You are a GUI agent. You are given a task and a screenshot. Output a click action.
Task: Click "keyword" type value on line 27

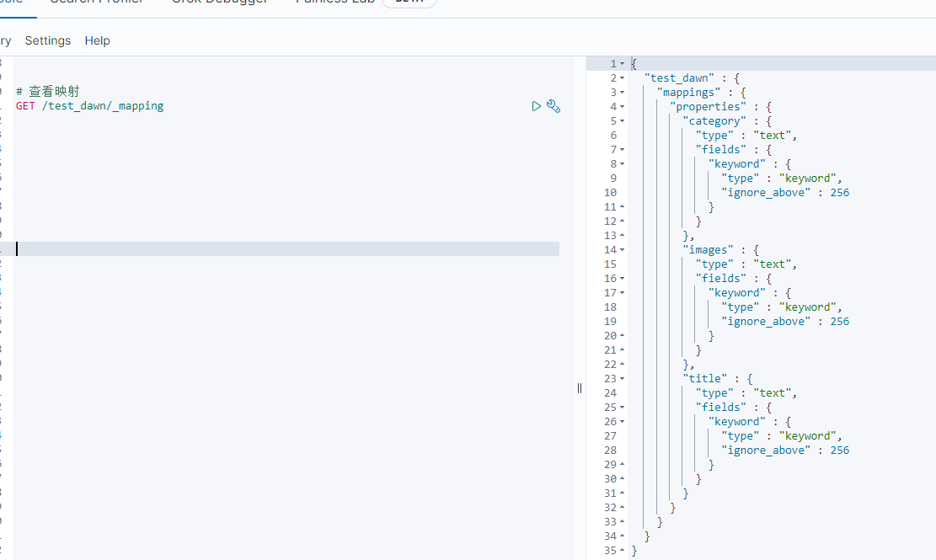808,436
